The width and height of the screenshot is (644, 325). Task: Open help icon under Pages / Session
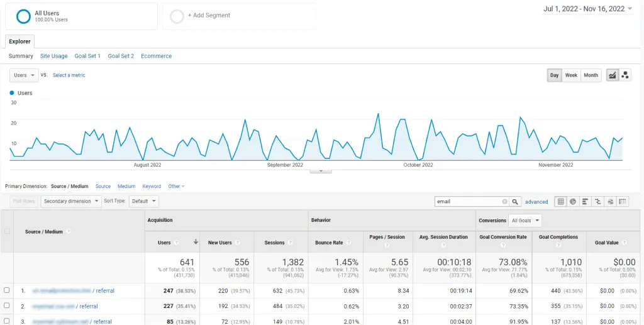pyautogui.click(x=387, y=245)
